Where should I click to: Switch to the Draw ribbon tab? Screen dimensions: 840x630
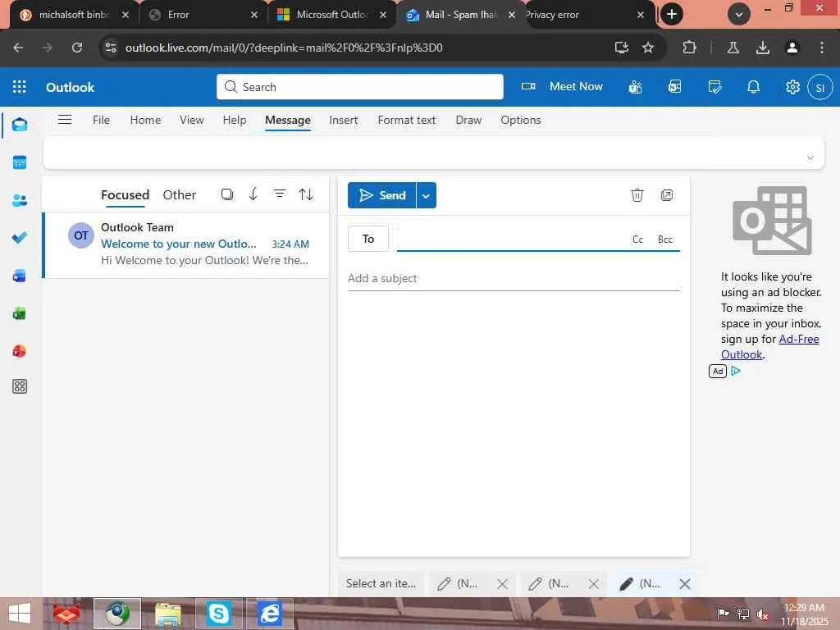click(468, 120)
